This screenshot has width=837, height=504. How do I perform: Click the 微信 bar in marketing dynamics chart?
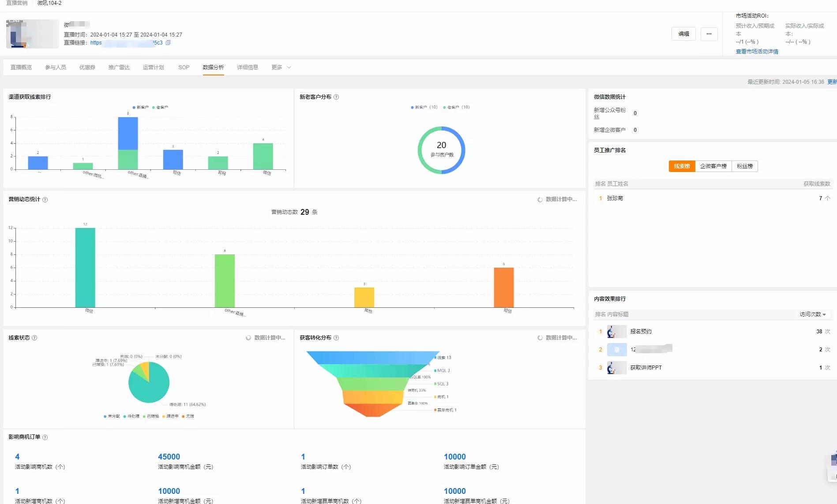[85, 268]
